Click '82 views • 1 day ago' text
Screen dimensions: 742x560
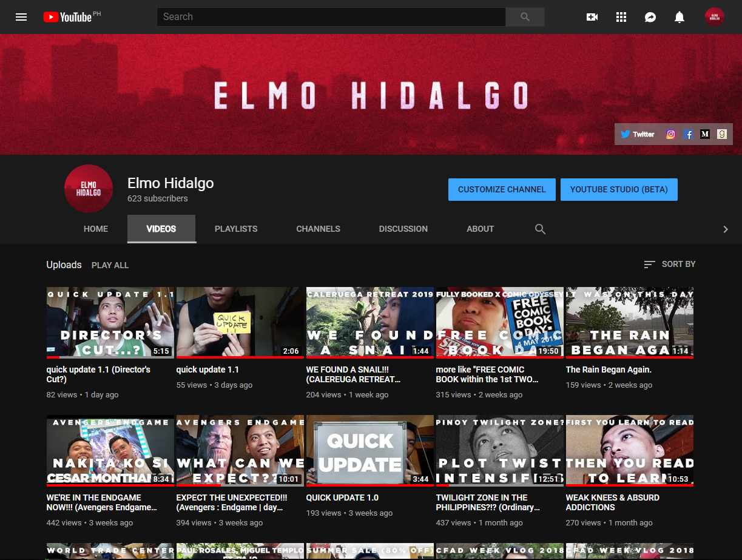tap(83, 394)
